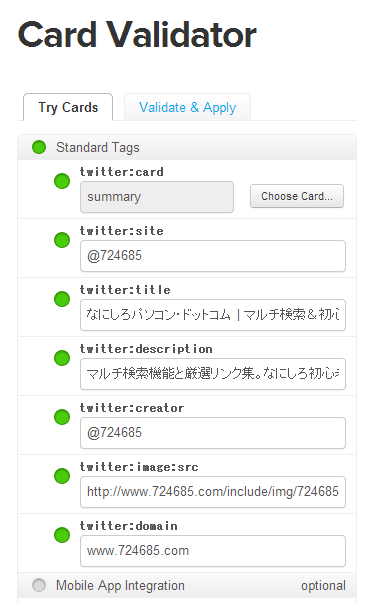
Task: Click green indicator next to twitter:domain
Action: pos(62,535)
